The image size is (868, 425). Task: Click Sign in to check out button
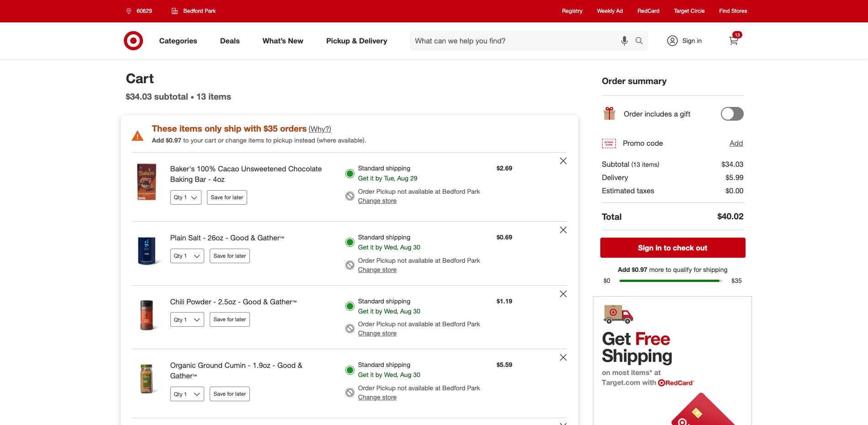pyautogui.click(x=673, y=248)
